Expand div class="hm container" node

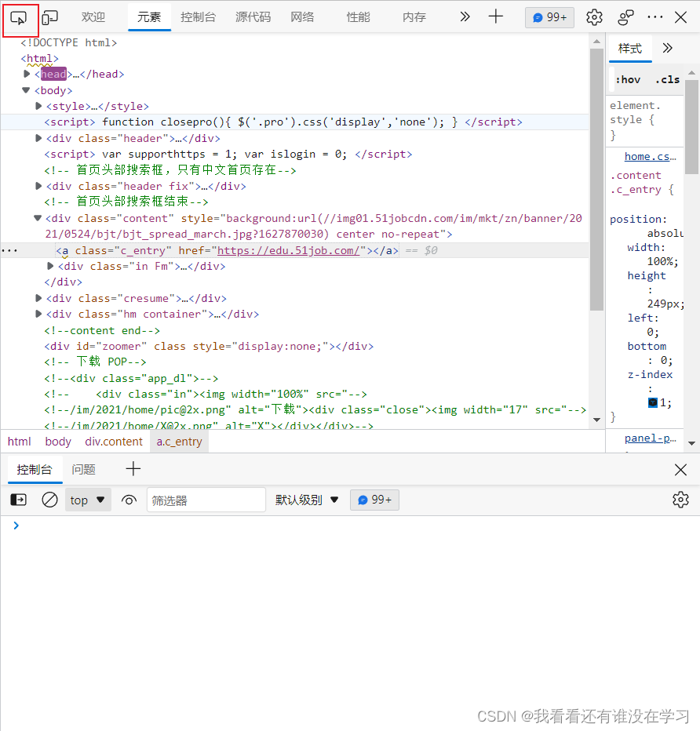(x=38, y=314)
